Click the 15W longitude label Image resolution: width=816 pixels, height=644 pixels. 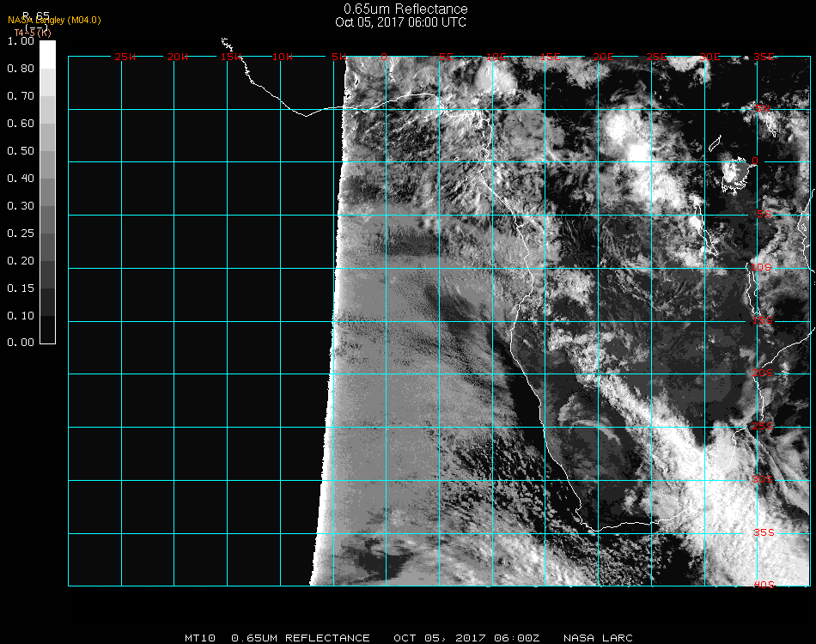click(x=231, y=57)
